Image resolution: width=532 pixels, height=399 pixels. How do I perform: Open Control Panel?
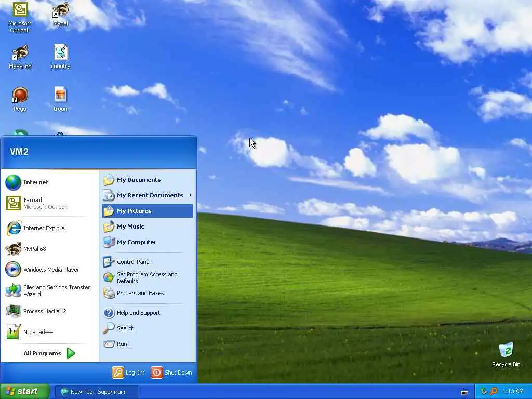147,262
